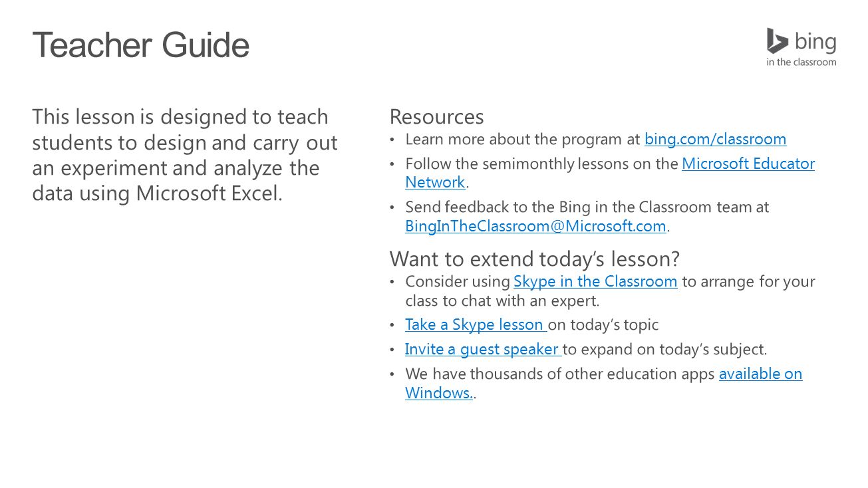Click the Bing "b" logo icon
The image size is (868, 488).
pos(777,41)
